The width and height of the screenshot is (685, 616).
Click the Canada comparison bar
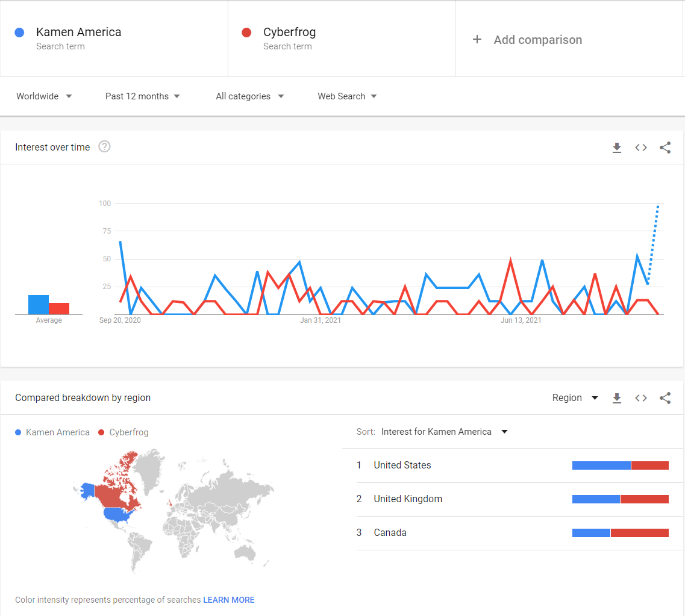click(621, 533)
